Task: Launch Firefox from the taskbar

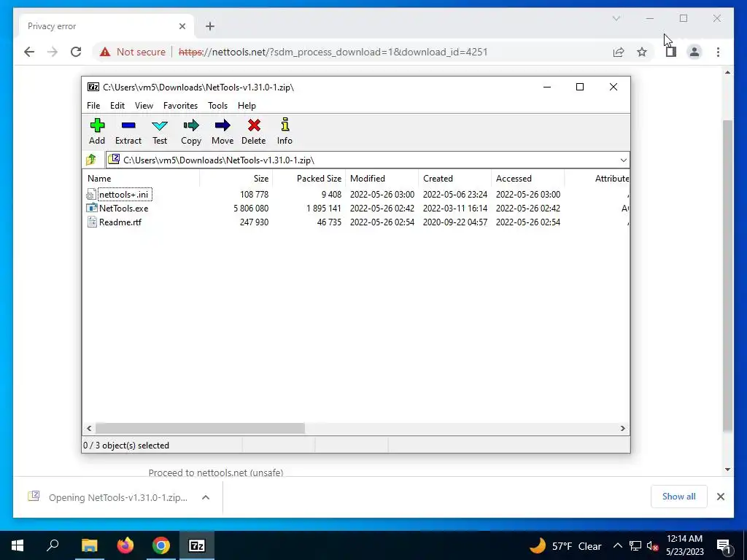Action: pos(125,545)
